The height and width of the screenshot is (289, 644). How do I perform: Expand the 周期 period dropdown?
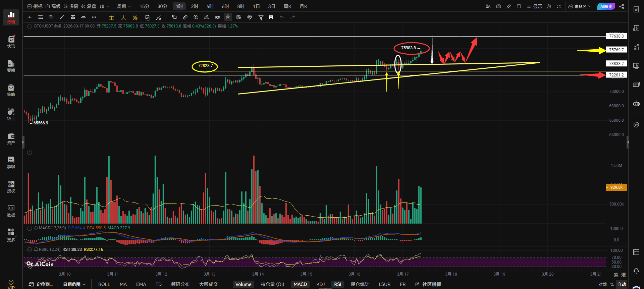pyautogui.click(x=124, y=6)
